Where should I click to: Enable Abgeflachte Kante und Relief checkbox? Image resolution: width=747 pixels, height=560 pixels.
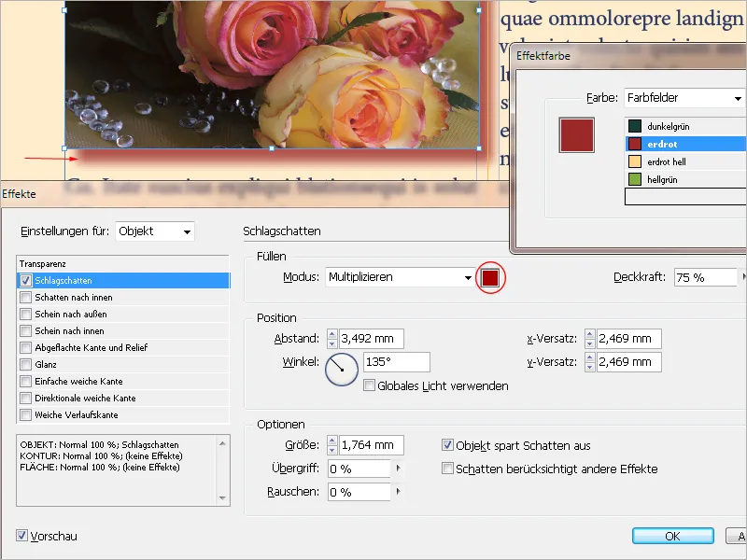click(x=26, y=347)
